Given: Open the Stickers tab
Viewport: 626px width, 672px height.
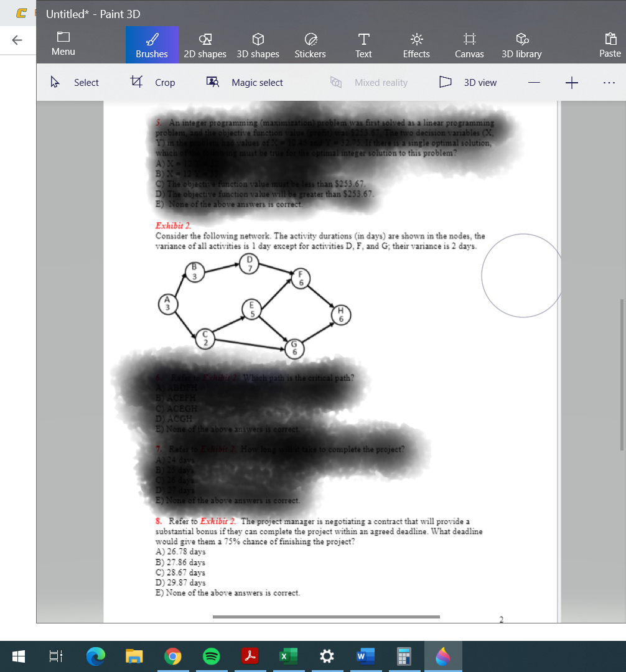Looking at the screenshot, I should [x=311, y=45].
